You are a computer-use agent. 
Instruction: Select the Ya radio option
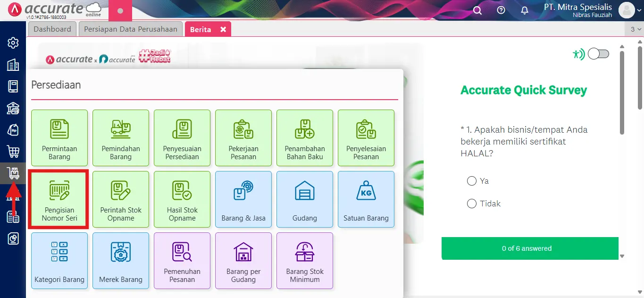[471, 181]
